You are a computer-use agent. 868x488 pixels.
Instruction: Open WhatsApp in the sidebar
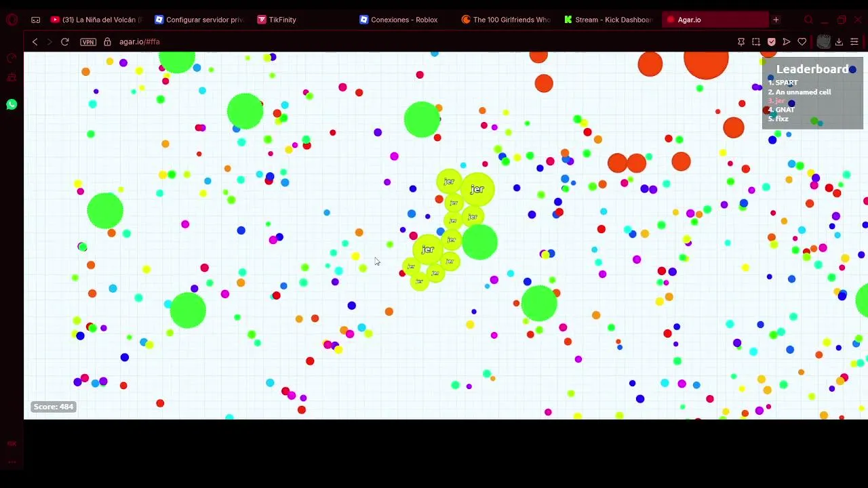click(x=12, y=104)
